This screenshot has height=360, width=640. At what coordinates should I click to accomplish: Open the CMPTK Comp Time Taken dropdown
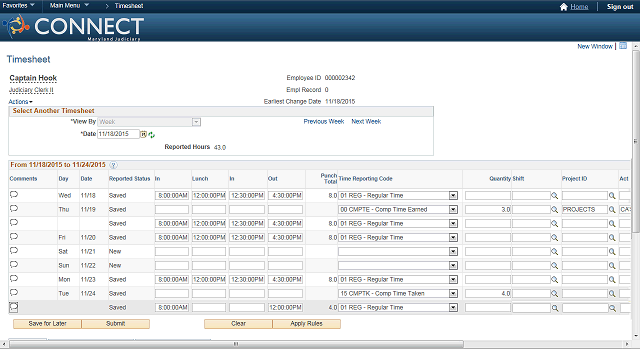click(x=453, y=293)
